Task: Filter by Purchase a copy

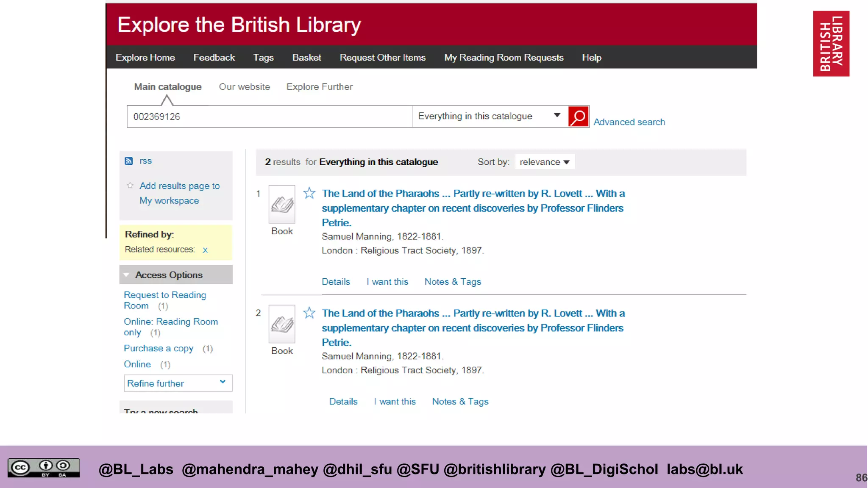Action: point(159,349)
